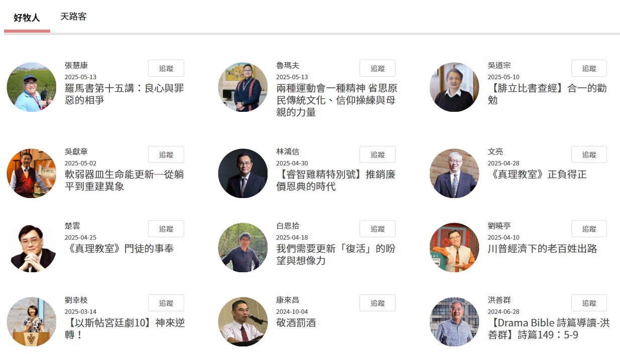Open article 川普經濟下的老百姓出路
Image resolution: width=620 pixels, height=364 pixels.
coord(542,249)
